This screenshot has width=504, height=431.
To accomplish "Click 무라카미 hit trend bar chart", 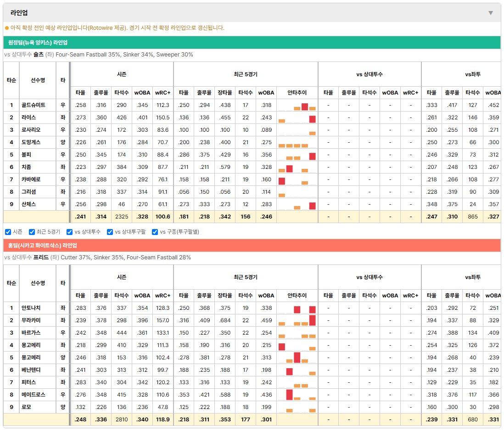I will click(x=297, y=320).
